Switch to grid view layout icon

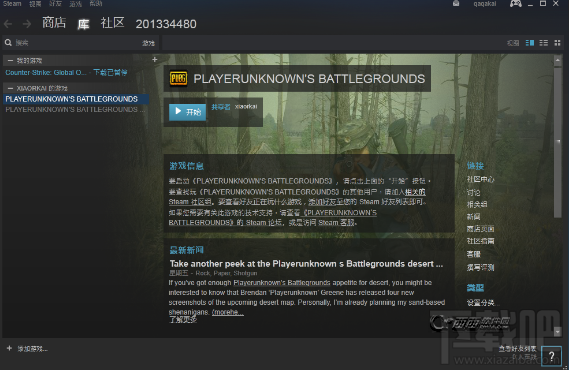[x=557, y=43]
